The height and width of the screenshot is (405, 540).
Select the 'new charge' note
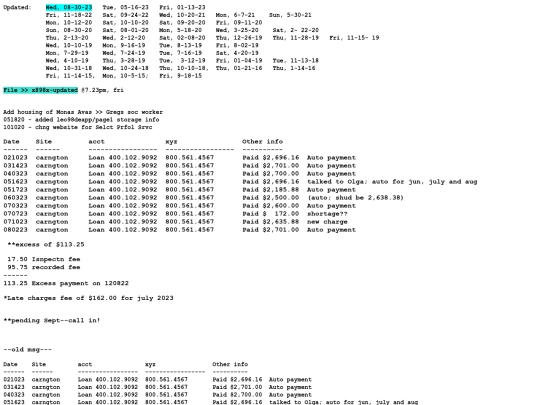tap(327, 222)
